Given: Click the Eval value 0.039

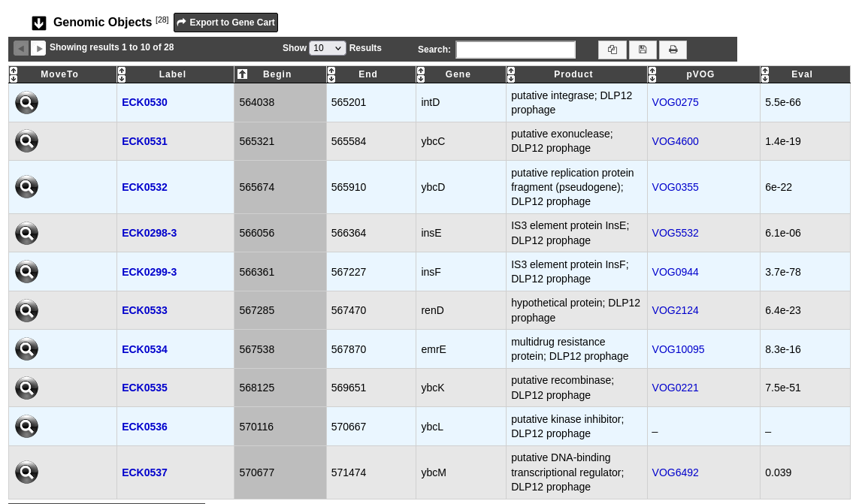Looking at the screenshot, I should tap(779, 472).
